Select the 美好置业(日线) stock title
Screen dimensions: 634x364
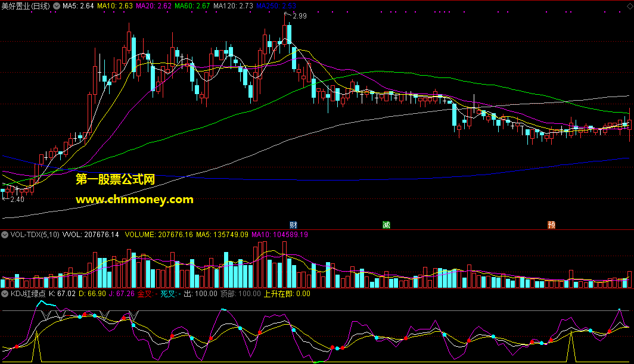[26, 6]
